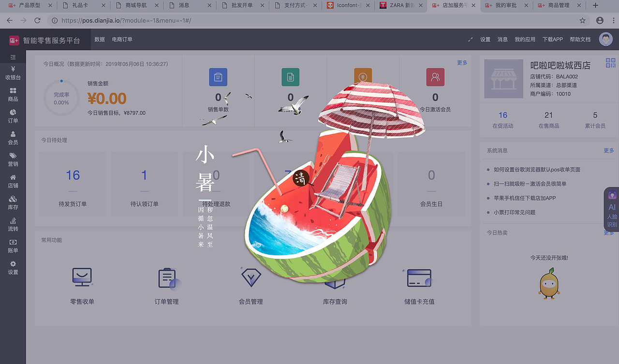This screenshot has height=364, width=619.
Task: Open the 账单 billing section in sidebar
Action: pos(13,246)
